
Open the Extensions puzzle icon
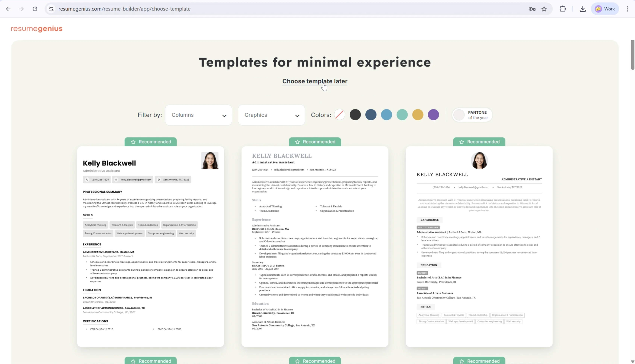click(x=563, y=9)
